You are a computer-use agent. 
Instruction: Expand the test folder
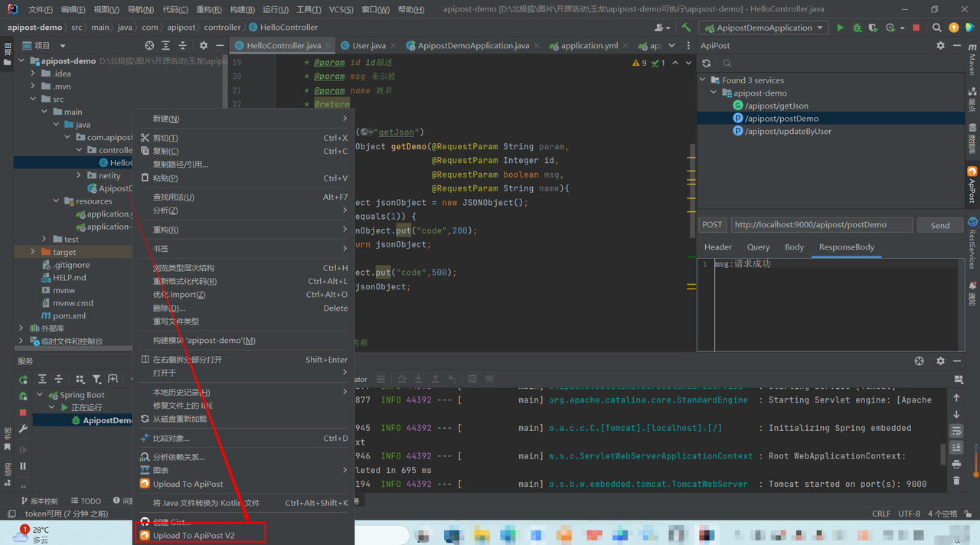tap(44, 239)
